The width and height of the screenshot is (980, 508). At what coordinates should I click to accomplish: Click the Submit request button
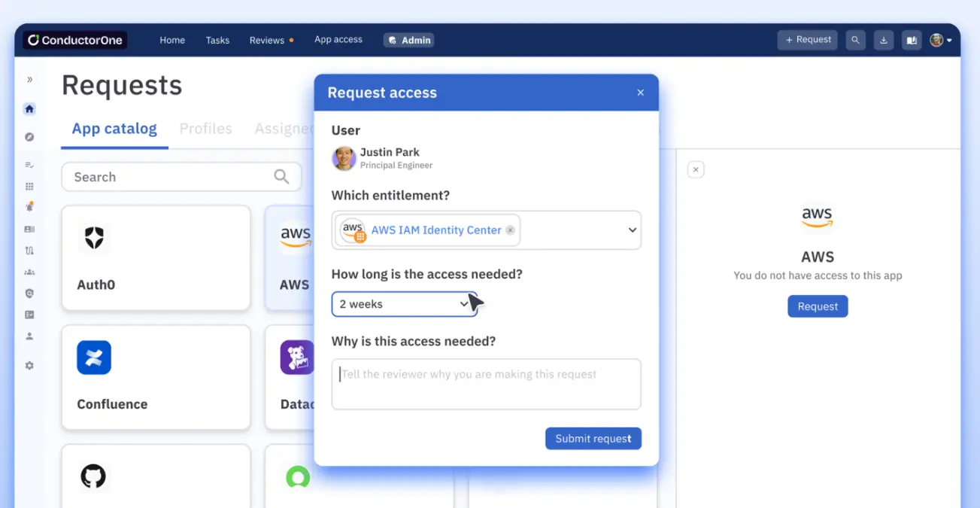pos(593,439)
